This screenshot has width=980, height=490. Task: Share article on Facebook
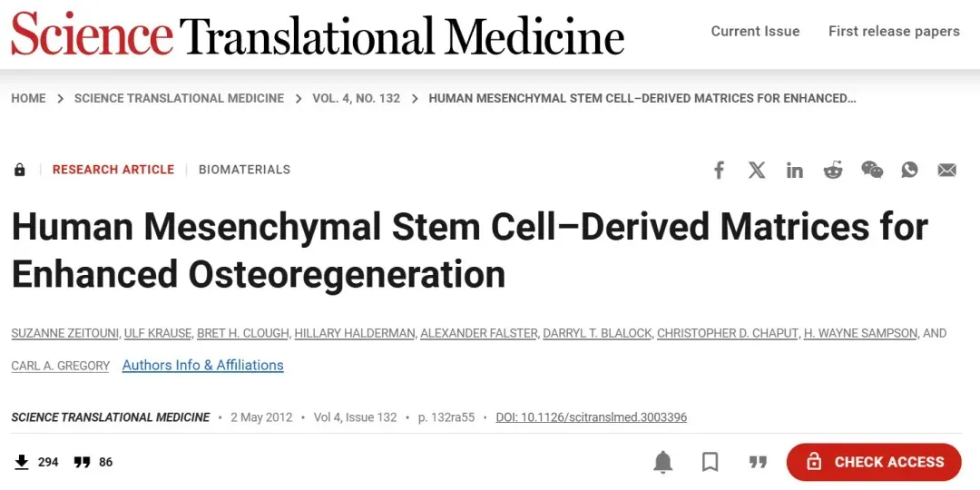719,170
